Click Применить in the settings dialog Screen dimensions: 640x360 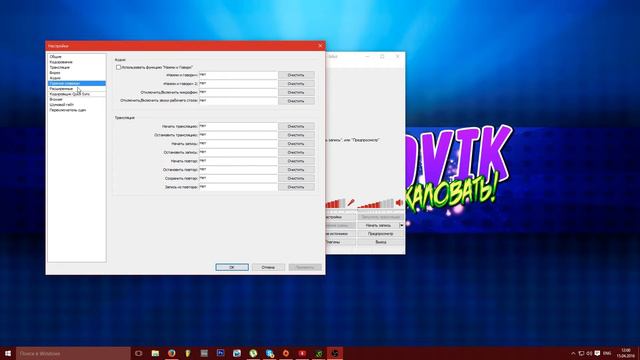(x=305, y=267)
